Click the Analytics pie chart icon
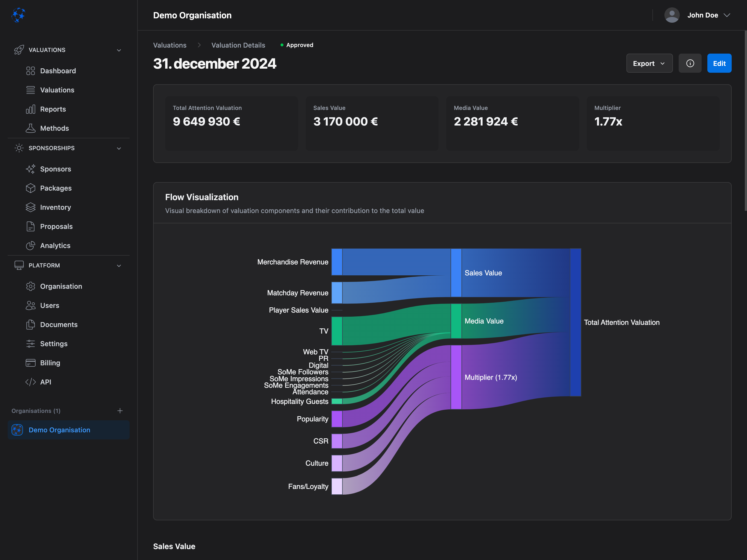 pos(30,246)
